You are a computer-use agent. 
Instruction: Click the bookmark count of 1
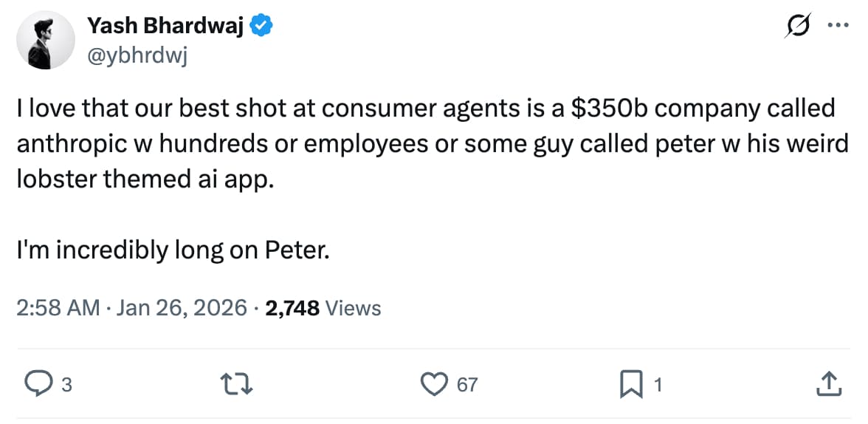[658, 384]
